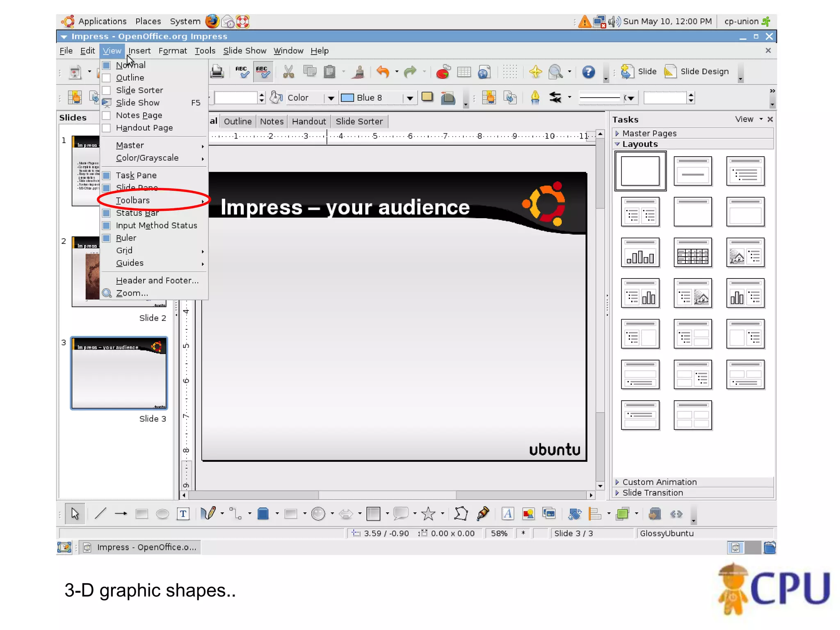The height and width of the screenshot is (630, 840).
Task: Expand the Grid submenu
Action: pos(154,251)
